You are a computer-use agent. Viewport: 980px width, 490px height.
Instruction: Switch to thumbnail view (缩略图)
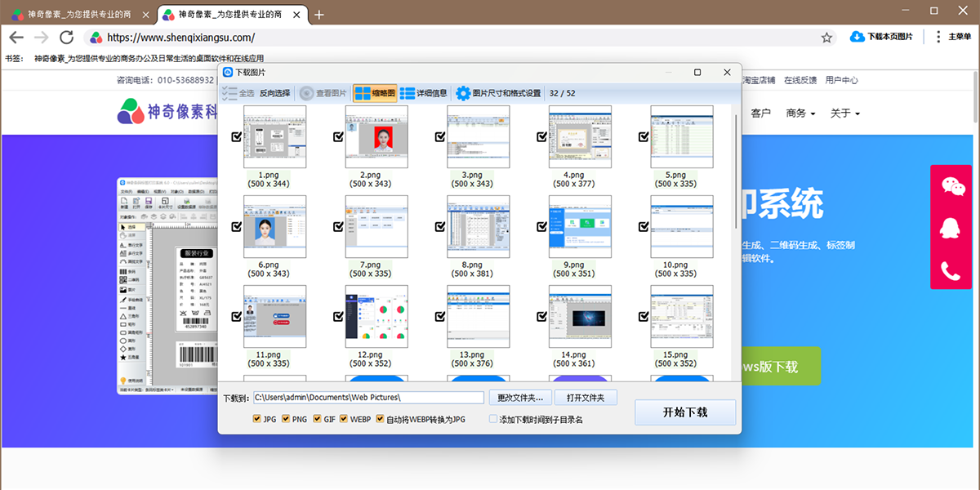coord(375,93)
